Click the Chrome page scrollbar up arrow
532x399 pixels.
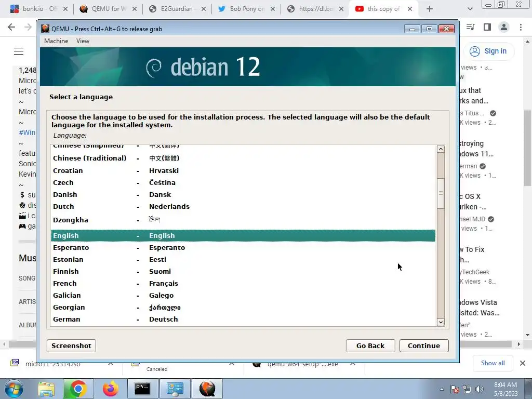[528, 42]
